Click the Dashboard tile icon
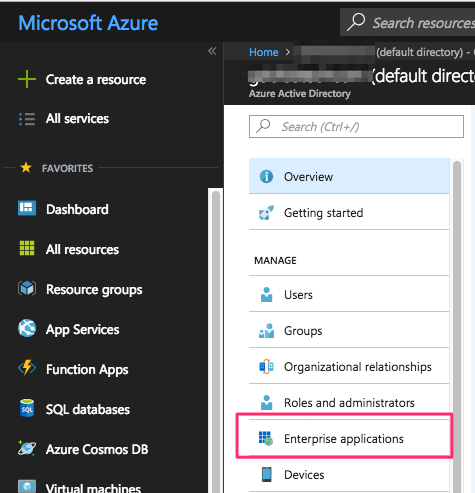The height and width of the screenshot is (493, 475). [27, 208]
